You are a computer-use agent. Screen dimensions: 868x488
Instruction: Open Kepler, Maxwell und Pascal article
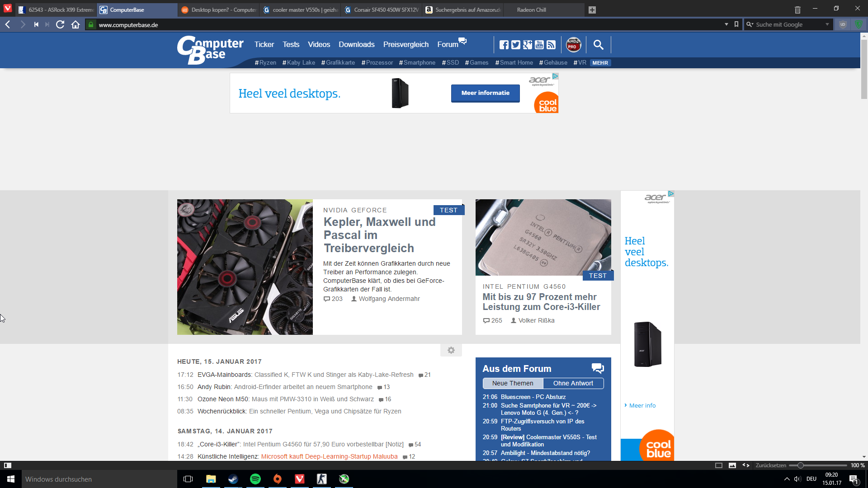pyautogui.click(x=379, y=235)
